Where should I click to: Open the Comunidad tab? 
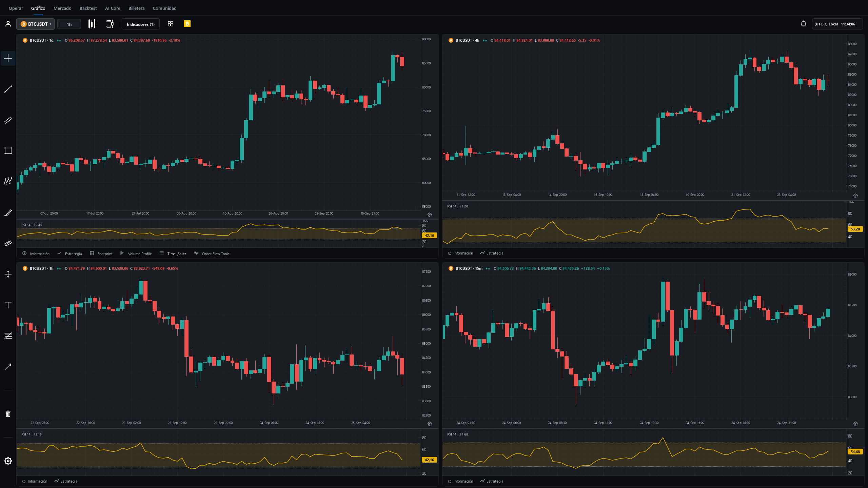165,8
